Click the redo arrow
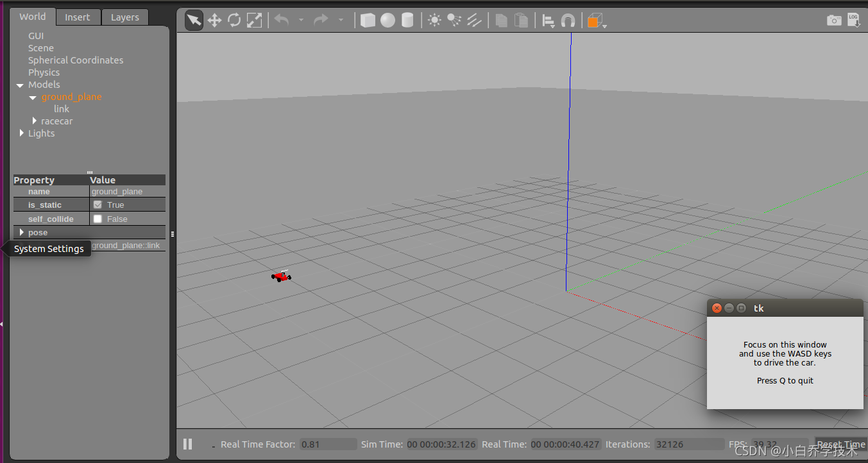This screenshot has height=463, width=868. coord(321,21)
